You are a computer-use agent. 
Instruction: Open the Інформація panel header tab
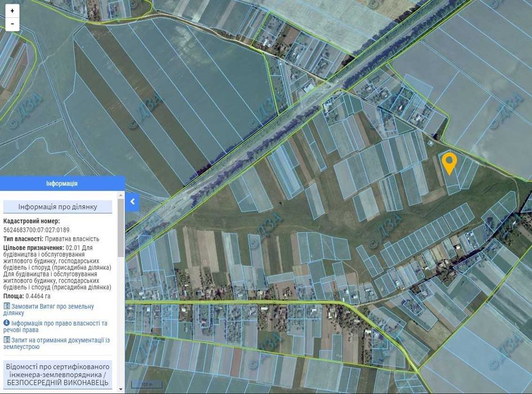[62, 183]
